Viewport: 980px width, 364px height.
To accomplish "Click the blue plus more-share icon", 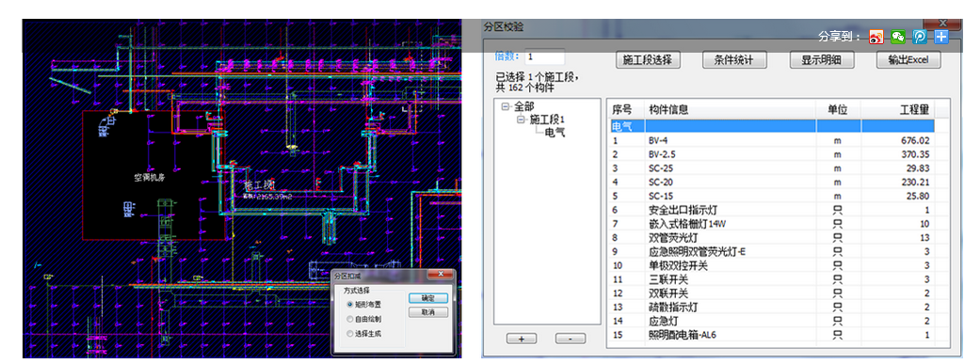I will coord(941,37).
